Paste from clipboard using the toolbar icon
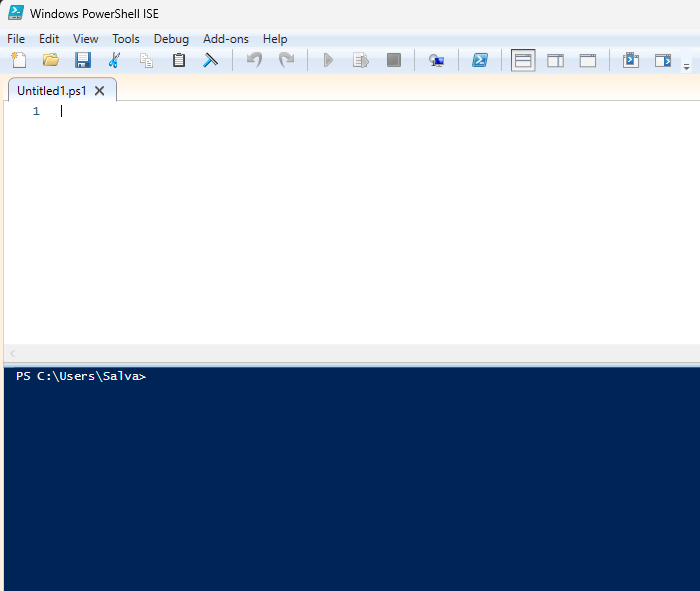 (178, 60)
